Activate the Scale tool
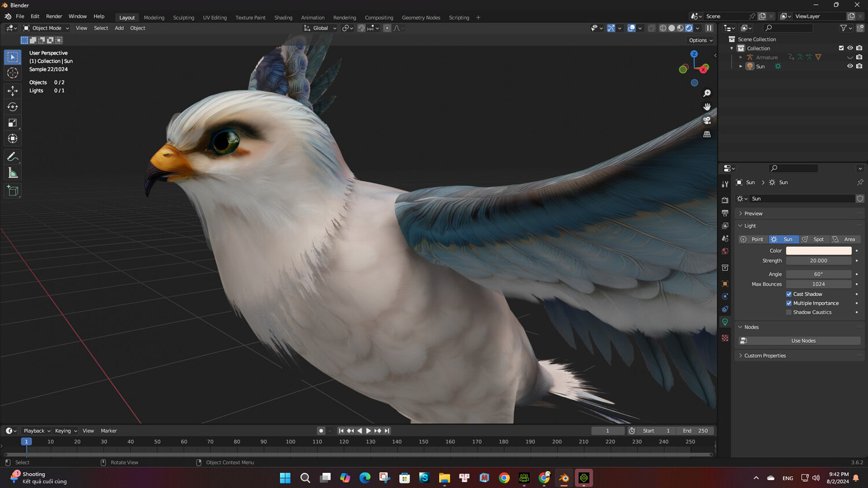Image resolution: width=868 pixels, height=488 pixels. (x=13, y=123)
